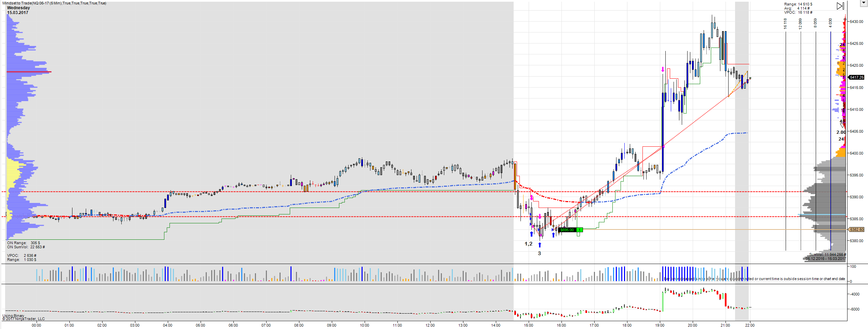Image resolution: width=868 pixels, height=329 pixels.
Task: Click the "Range: 1 030 $" text
Action: pos(22,260)
